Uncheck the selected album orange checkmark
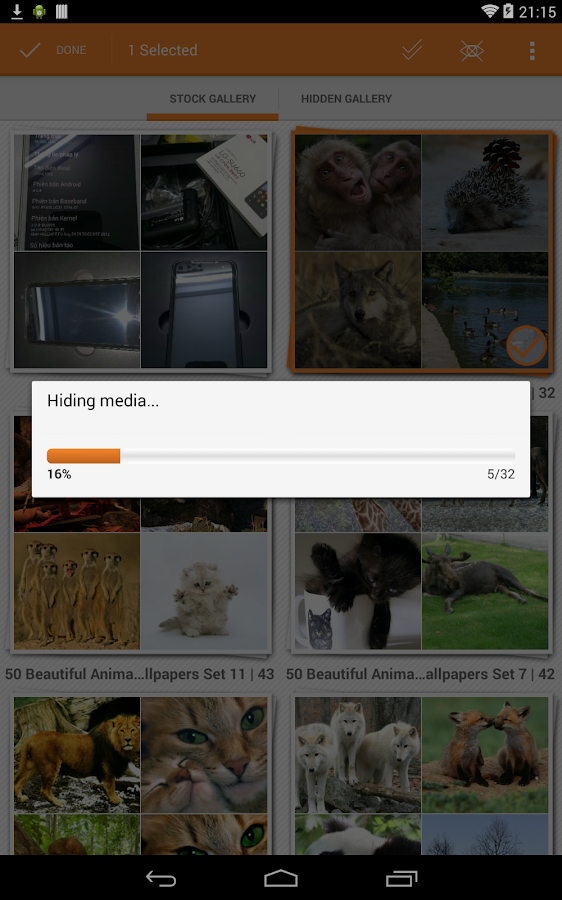 pyautogui.click(x=526, y=346)
